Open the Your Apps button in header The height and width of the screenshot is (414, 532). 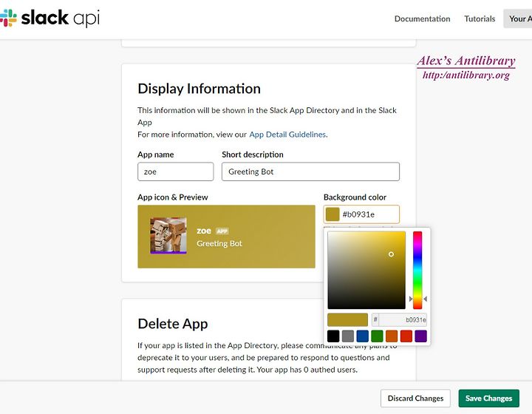coord(518,18)
